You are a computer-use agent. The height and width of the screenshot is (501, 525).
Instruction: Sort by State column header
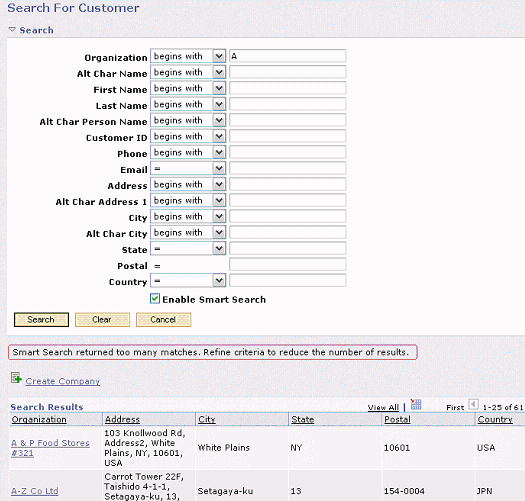click(302, 419)
